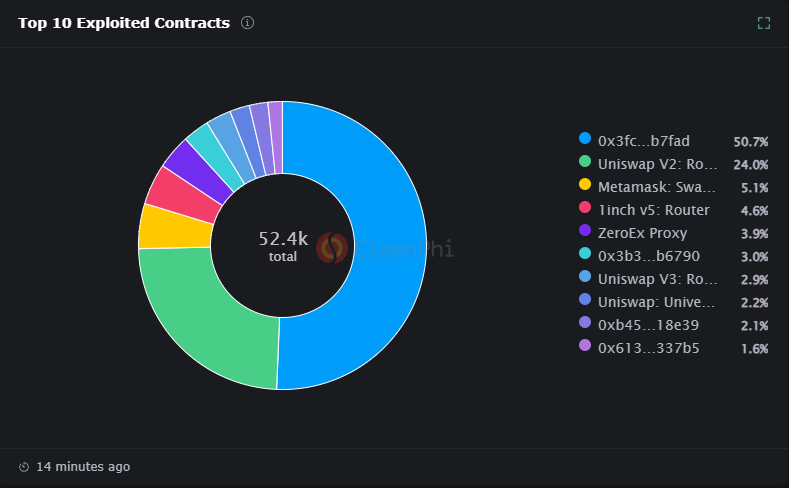Click the 14 minutes ago timestamp
The width and height of the screenshot is (789, 488).
tap(83, 467)
